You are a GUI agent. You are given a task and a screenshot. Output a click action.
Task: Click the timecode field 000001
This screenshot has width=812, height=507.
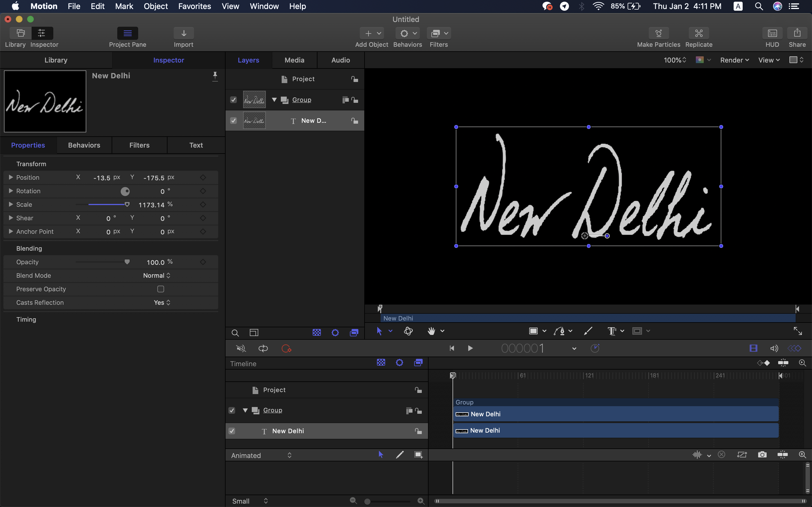(x=522, y=348)
